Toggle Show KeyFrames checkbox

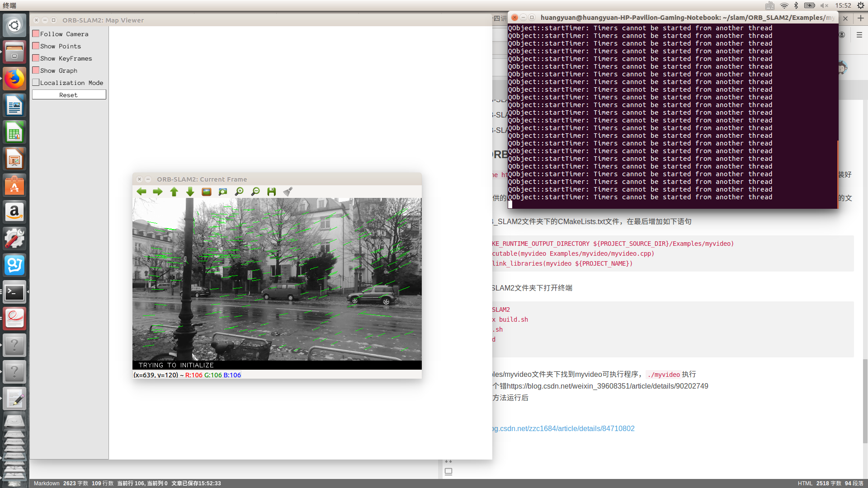36,58
